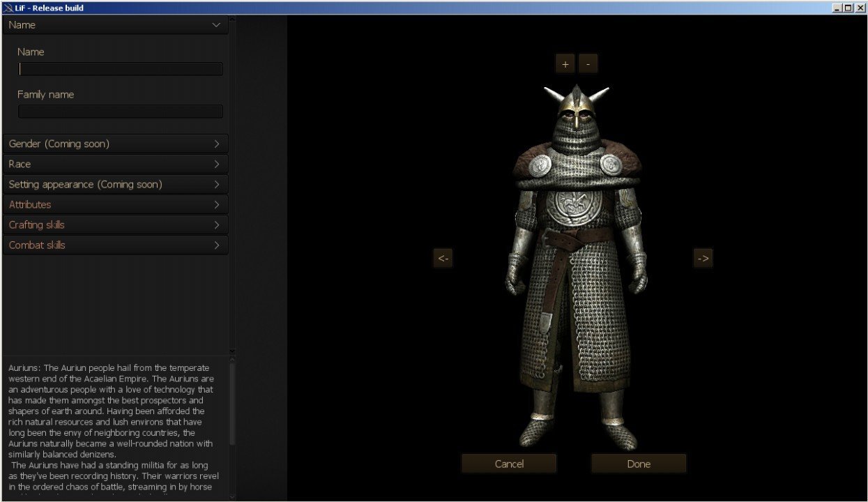Click the Name text input field
Screen dimensions: 868x502
(121, 69)
